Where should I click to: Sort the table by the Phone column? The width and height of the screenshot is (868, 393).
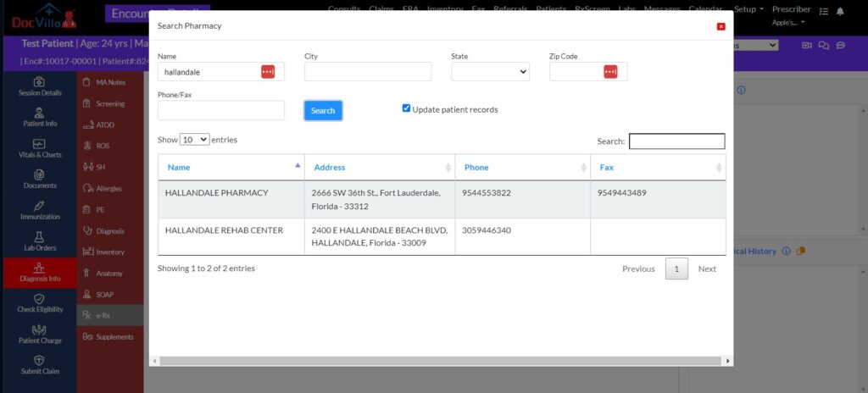tap(522, 167)
